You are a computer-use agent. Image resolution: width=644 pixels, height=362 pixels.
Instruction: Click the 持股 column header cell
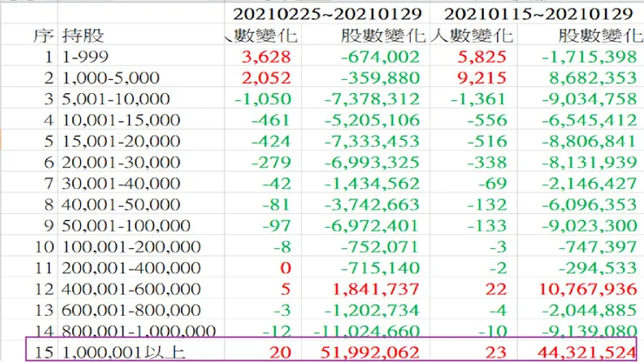click(x=83, y=36)
